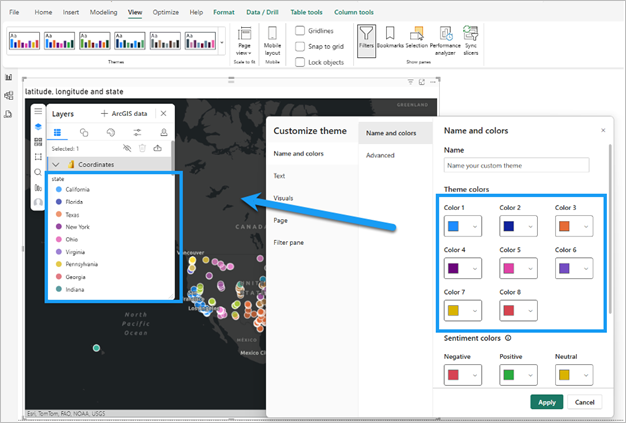Image resolution: width=626 pixels, height=423 pixels.
Task: Type in the custom theme name field
Action: point(516,165)
